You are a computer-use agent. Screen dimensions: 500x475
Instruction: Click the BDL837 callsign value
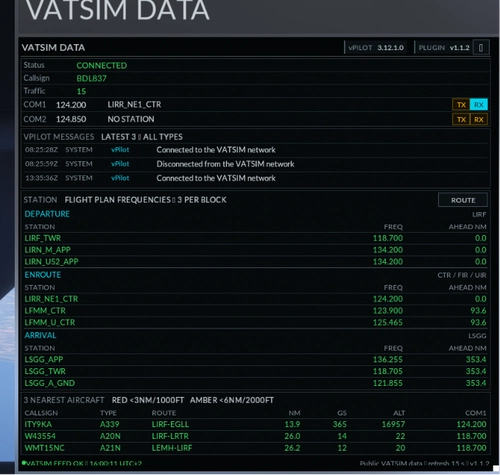tap(91, 78)
